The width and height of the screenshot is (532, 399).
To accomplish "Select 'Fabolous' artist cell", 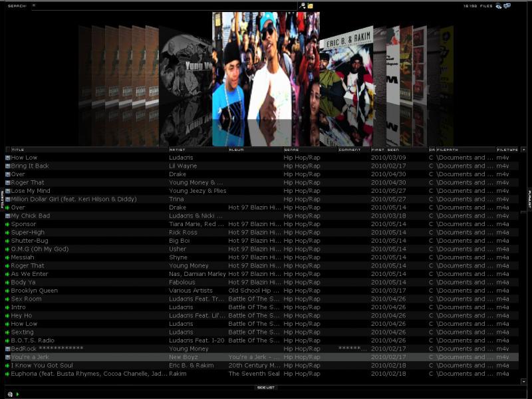I will click(182, 282).
